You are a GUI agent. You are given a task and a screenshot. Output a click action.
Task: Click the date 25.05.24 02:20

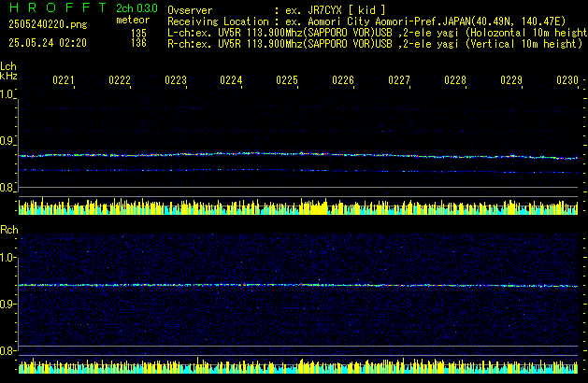[x=48, y=43]
